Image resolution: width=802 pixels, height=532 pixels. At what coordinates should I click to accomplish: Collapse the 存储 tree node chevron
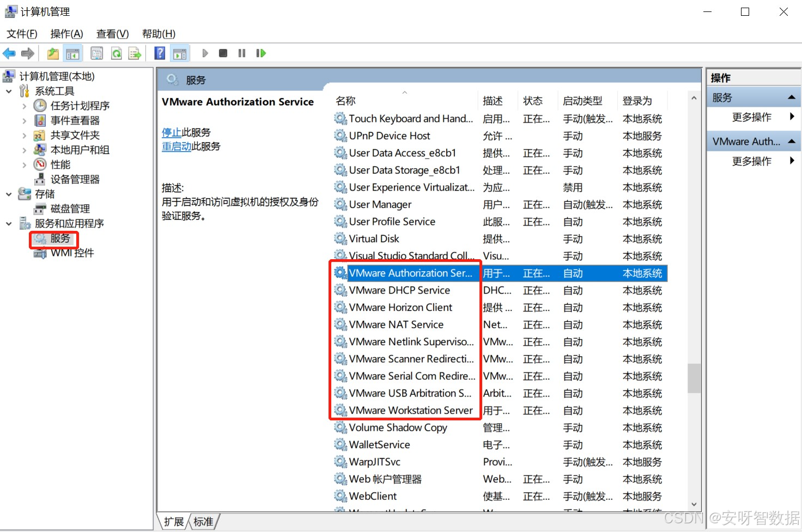[x=9, y=194]
